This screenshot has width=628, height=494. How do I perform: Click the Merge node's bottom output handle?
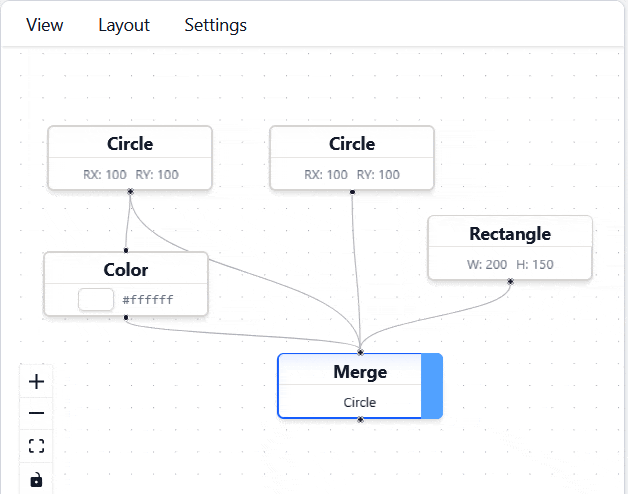tap(360, 419)
